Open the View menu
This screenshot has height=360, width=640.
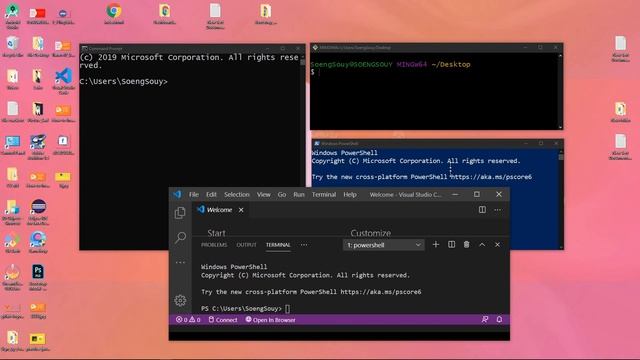[264, 195]
